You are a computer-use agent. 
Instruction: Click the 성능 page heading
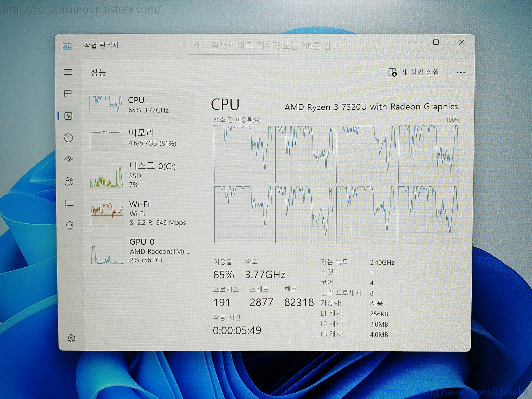pyautogui.click(x=98, y=73)
